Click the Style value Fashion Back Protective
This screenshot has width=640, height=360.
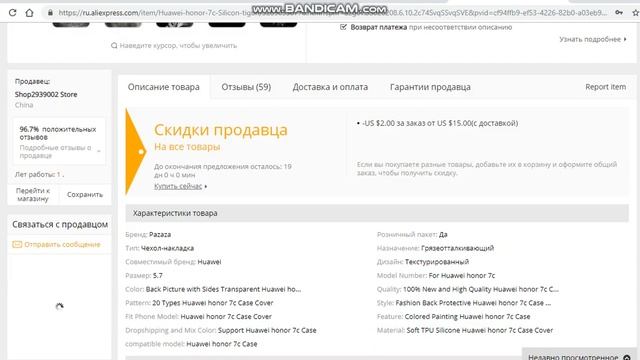coord(473,303)
